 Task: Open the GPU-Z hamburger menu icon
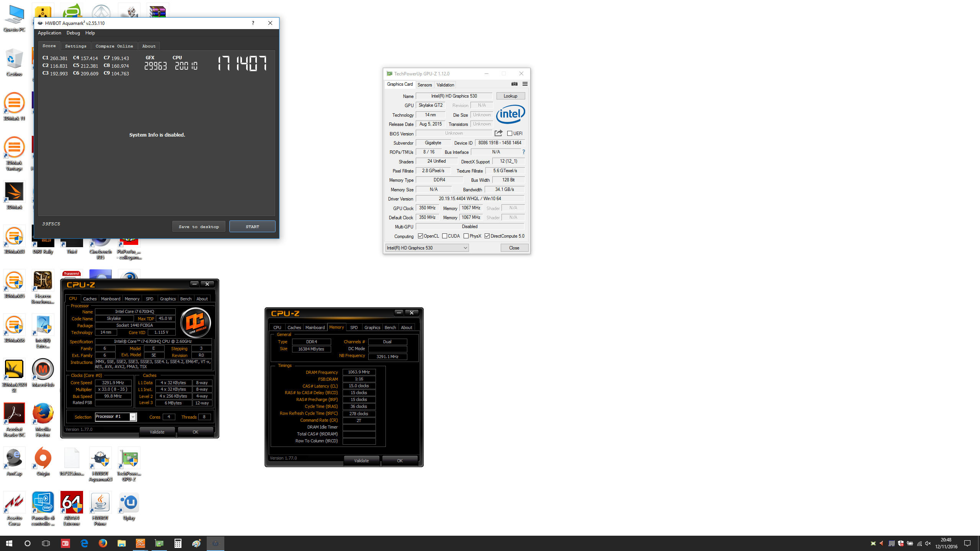[525, 84]
